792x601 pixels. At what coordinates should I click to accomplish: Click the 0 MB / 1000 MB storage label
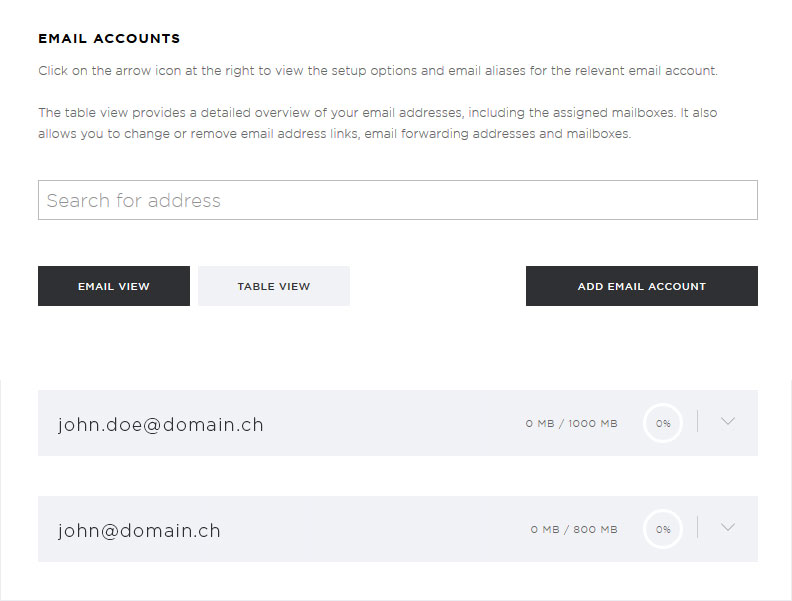[571, 424]
